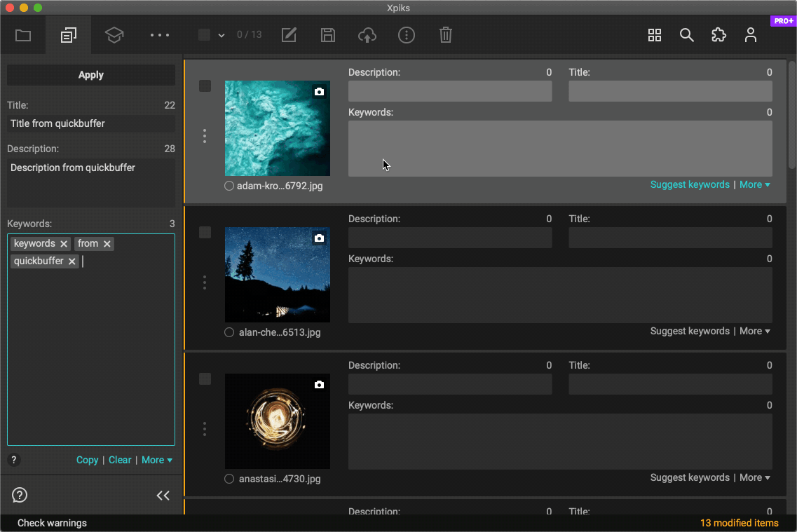Open the save metadata icon
This screenshot has height=532, width=797.
point(327,34)
